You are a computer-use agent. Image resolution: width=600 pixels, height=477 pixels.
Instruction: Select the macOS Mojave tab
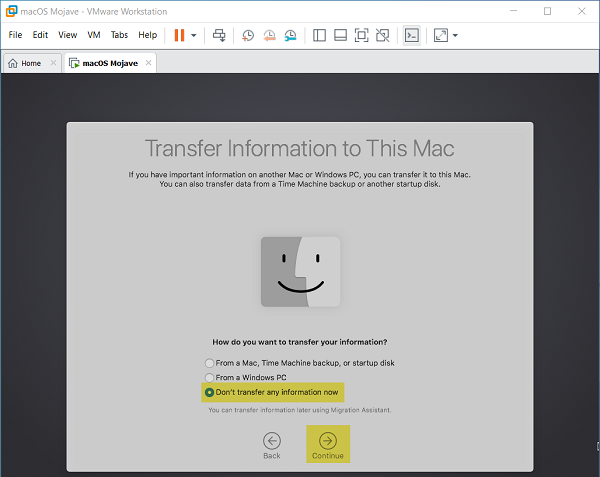(x=110, y=63)
